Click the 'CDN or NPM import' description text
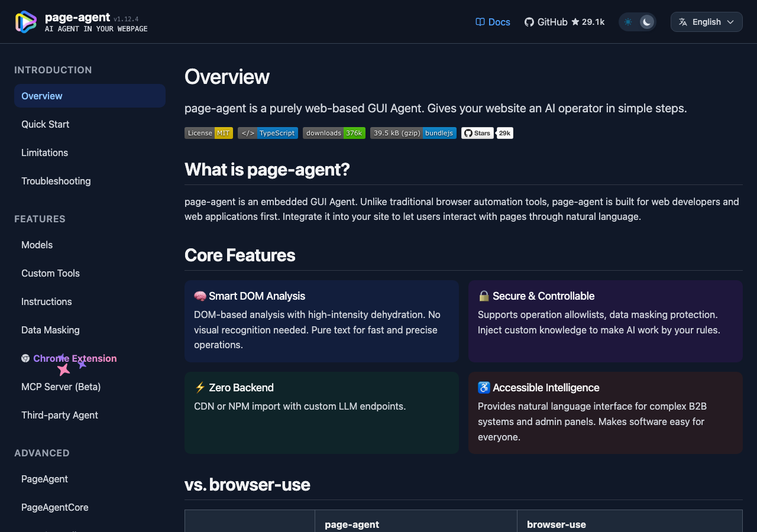The image size is (757, 532). tap(300, 406)
